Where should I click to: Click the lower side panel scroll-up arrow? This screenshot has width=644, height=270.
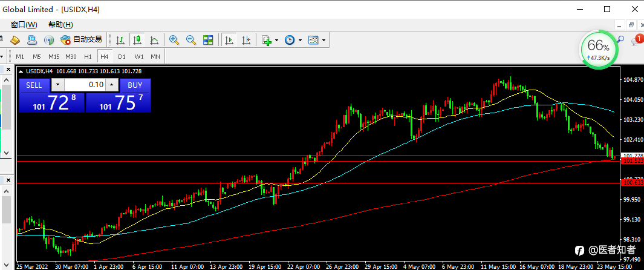6,191
